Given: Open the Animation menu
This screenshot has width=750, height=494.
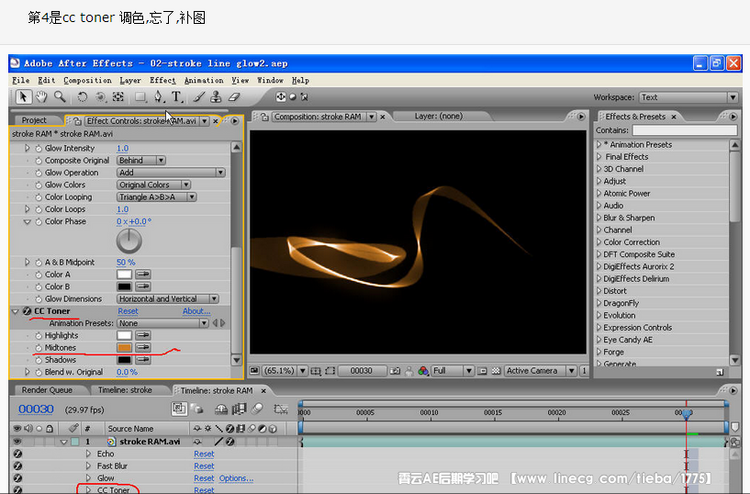Looking at the screenshot, I should click(x=204, y=80).
